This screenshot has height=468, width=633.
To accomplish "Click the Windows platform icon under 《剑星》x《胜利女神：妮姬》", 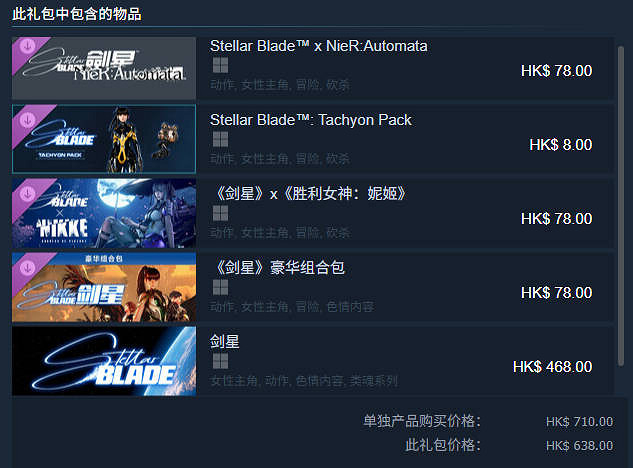I will click(x=220, y=213).
